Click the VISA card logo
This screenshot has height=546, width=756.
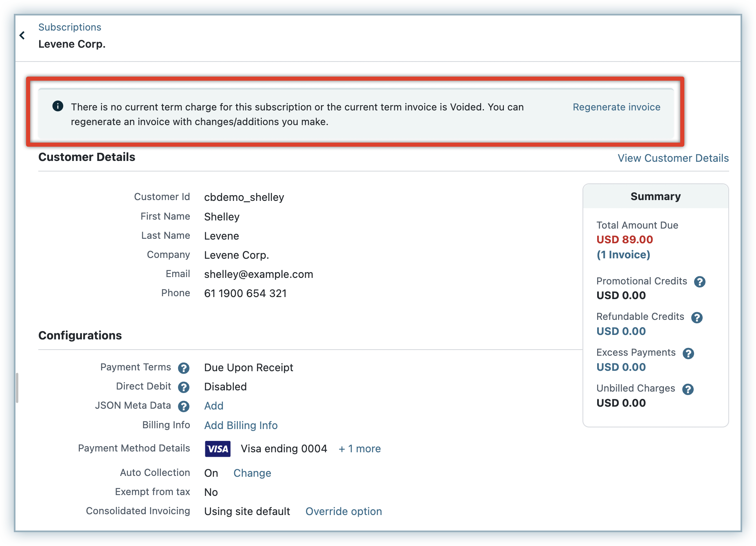point(218,449)
